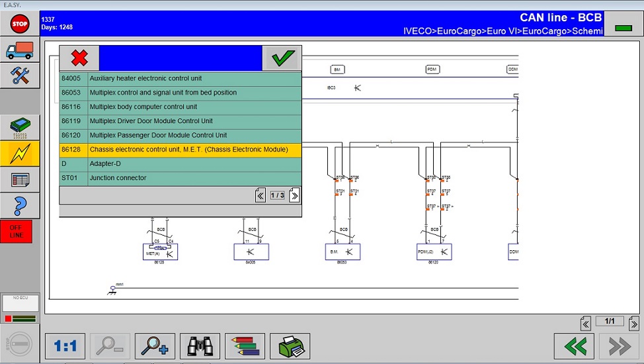Image resolution: width=644 pixels, height=364 pixels.
Task: Go back with green double arrow
Action: tap(574, 346)
